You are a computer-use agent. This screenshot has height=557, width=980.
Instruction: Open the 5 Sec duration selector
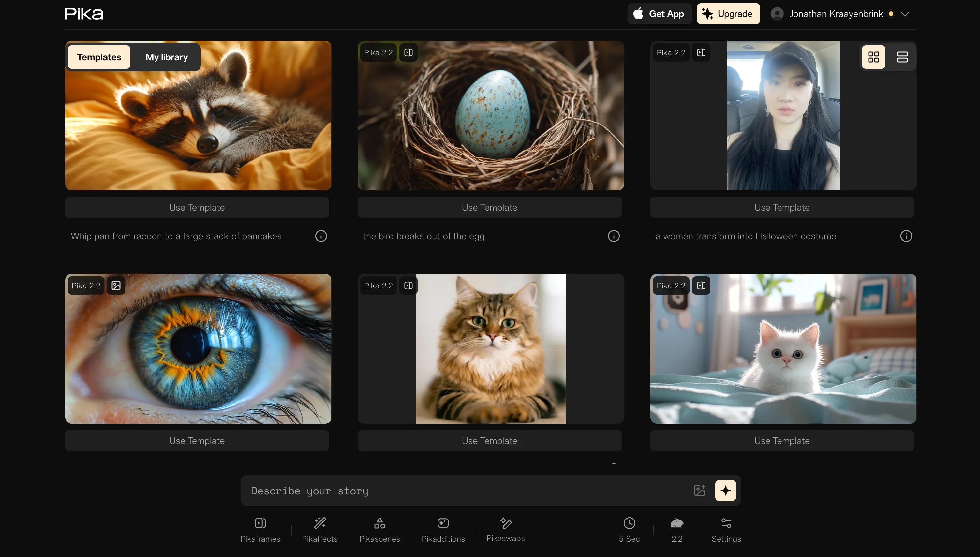[629, 530]
